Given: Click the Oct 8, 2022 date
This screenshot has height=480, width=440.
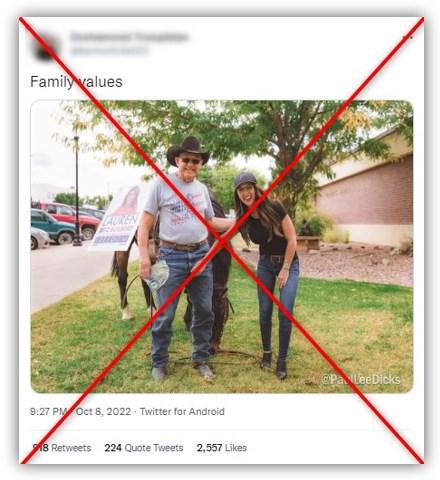Looking at the screenshot, I should pyautogui.click(x=103, y=412).
